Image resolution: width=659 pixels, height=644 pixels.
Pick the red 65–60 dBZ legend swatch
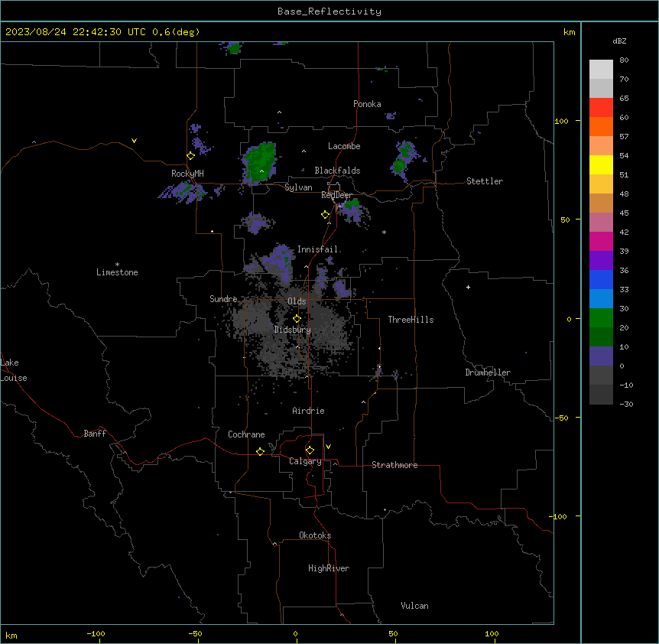point(601,108)
